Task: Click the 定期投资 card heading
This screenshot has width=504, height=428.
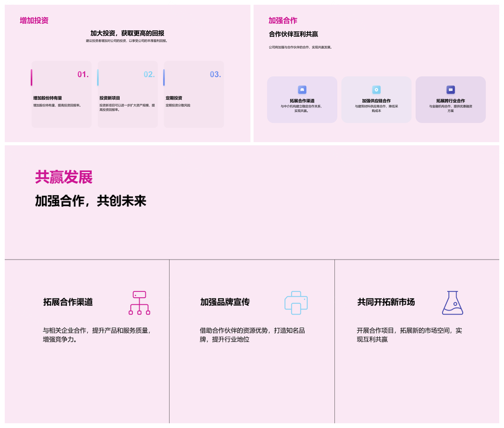Action: pyautogui.click(x=173, y=97)
